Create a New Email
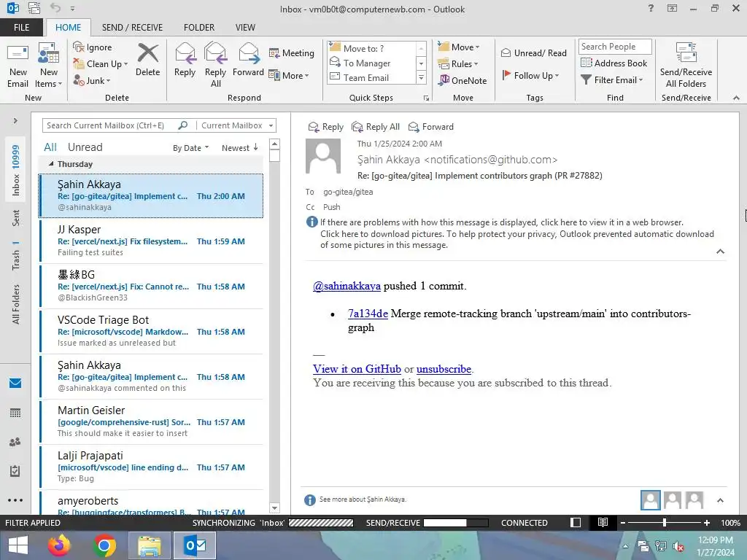The image size is (747, 560). [x=18, y=65]
